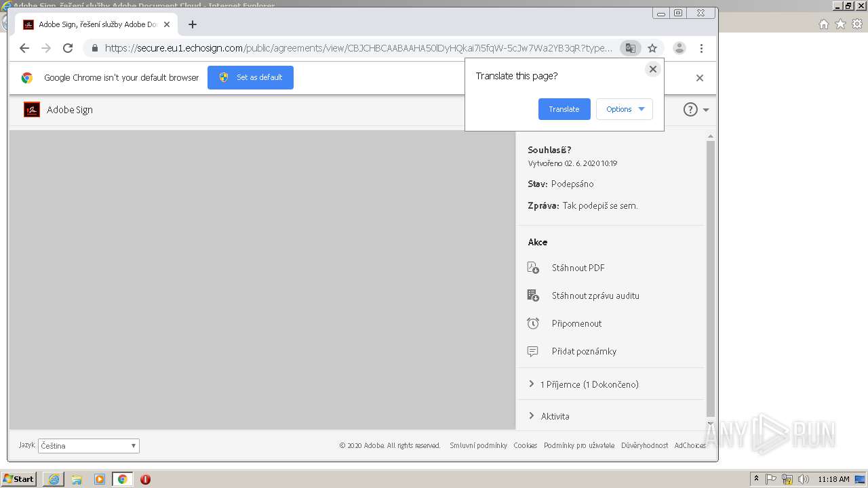Click the document preview area

tap(262, 280)
